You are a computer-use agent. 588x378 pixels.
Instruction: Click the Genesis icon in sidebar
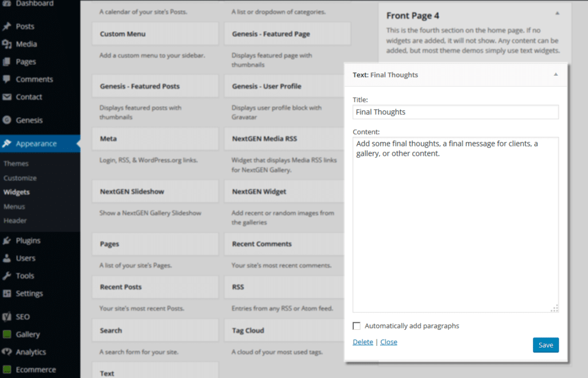[x=7, y=120]
